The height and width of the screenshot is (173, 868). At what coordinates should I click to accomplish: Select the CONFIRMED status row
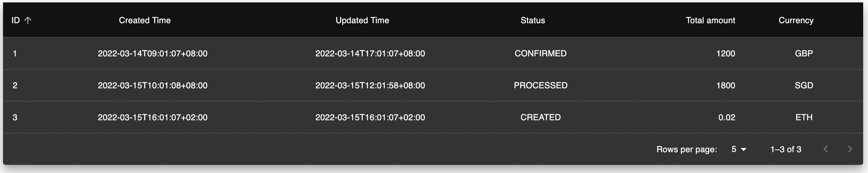tap(540, 54)
